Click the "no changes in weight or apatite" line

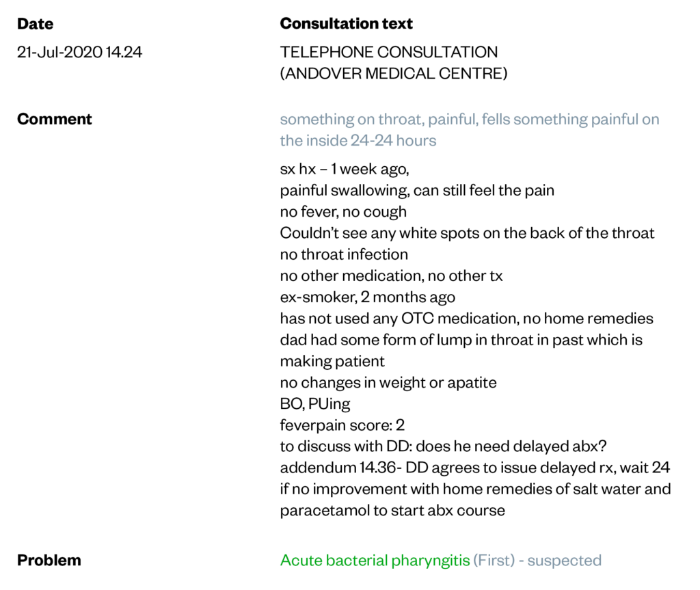click(x=388, y=382)
